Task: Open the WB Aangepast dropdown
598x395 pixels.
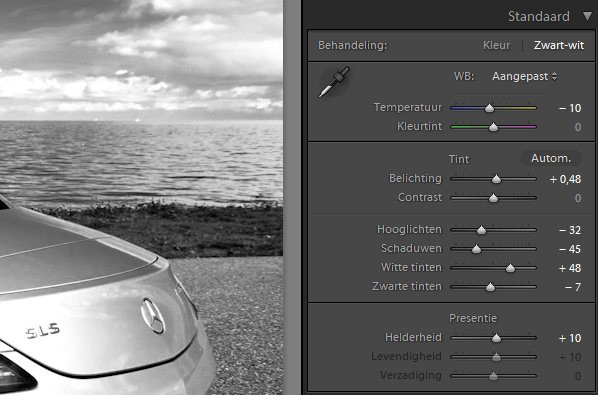Action: coord(524,76)
